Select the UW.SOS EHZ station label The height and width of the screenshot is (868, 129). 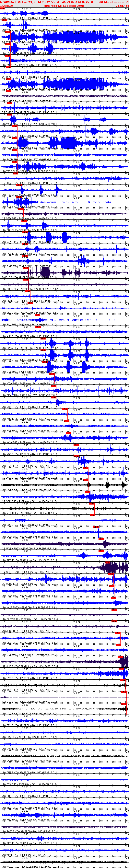click(29, 525)
